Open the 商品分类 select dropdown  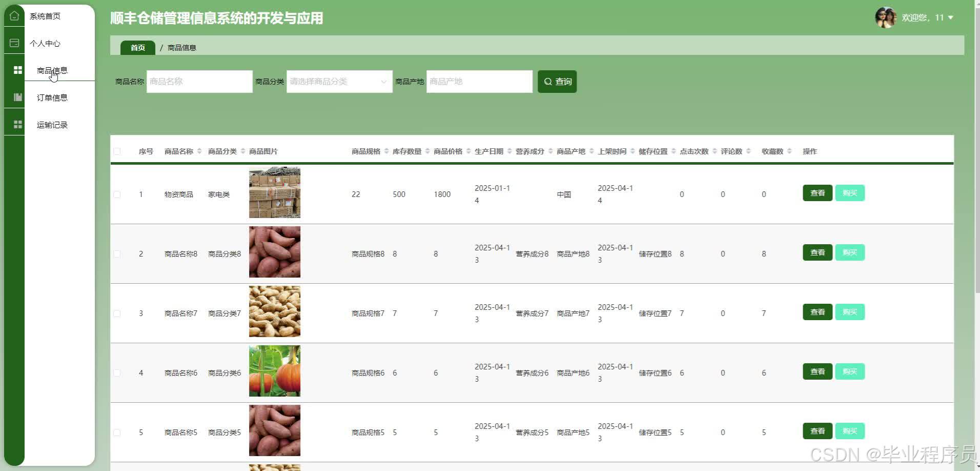tap(339, 82)
